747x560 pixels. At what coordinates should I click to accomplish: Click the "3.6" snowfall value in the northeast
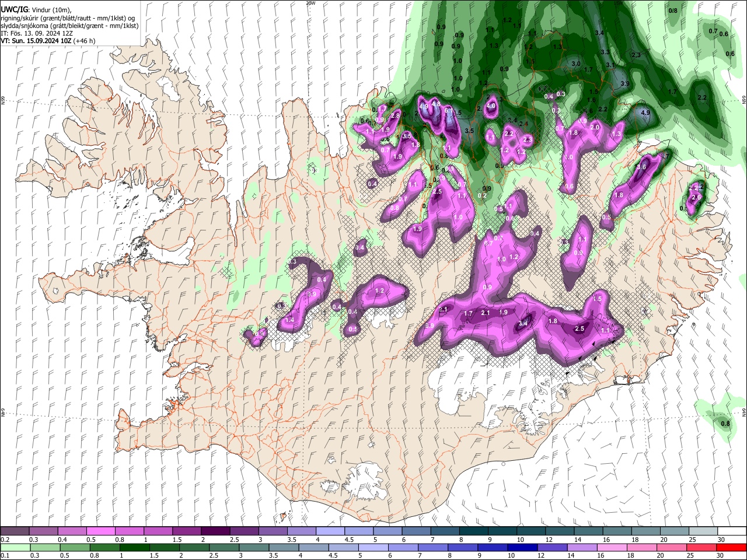click(x=641, y=167)
